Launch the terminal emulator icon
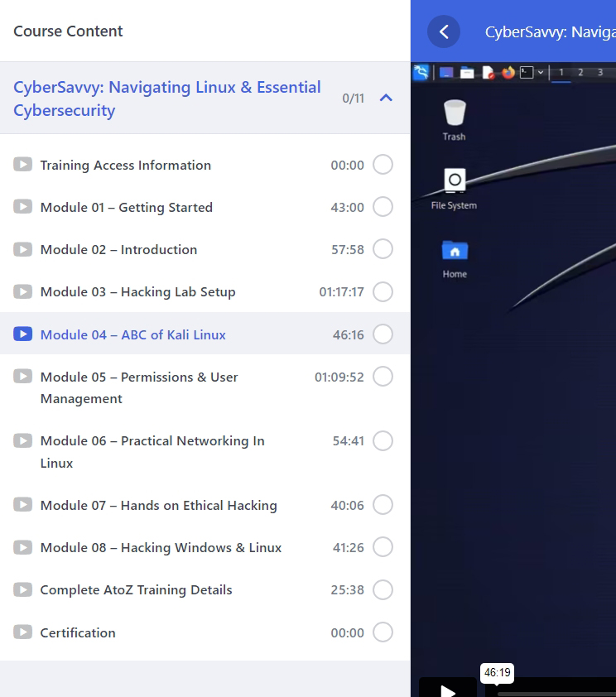 click(527, 72)
